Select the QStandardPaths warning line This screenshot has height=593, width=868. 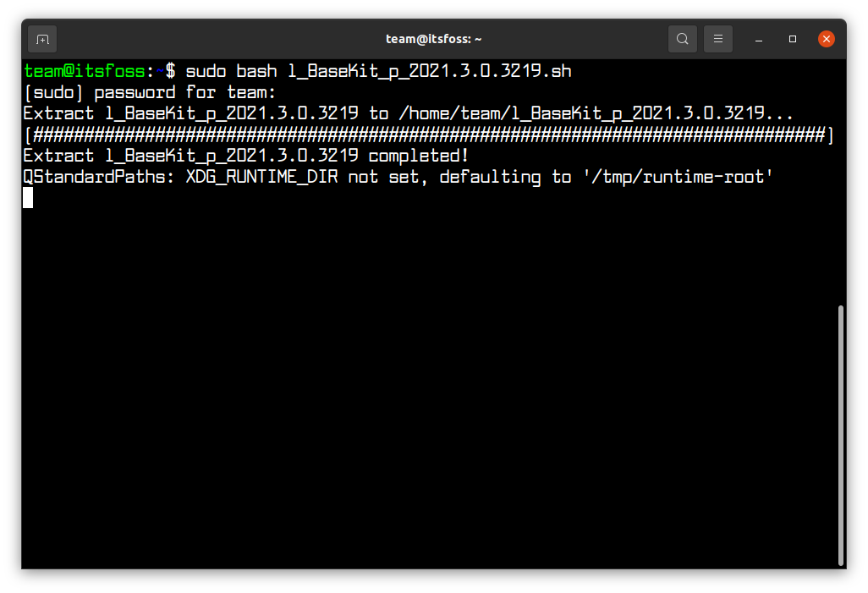pos(396,176)
